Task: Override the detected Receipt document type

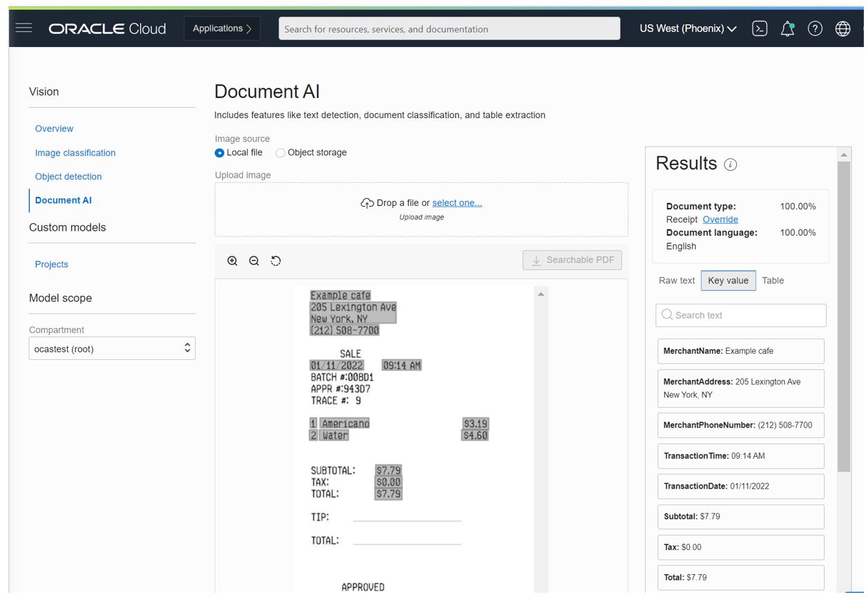Action: [720, 219]
